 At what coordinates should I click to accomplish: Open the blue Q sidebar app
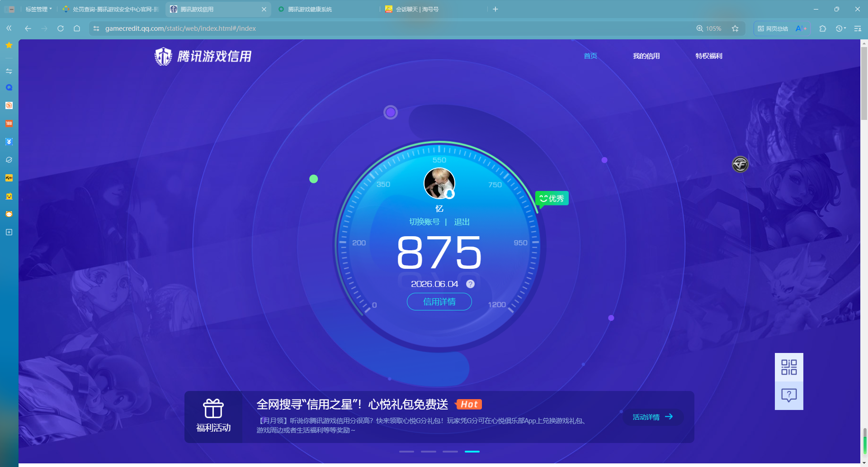(9, 88)
